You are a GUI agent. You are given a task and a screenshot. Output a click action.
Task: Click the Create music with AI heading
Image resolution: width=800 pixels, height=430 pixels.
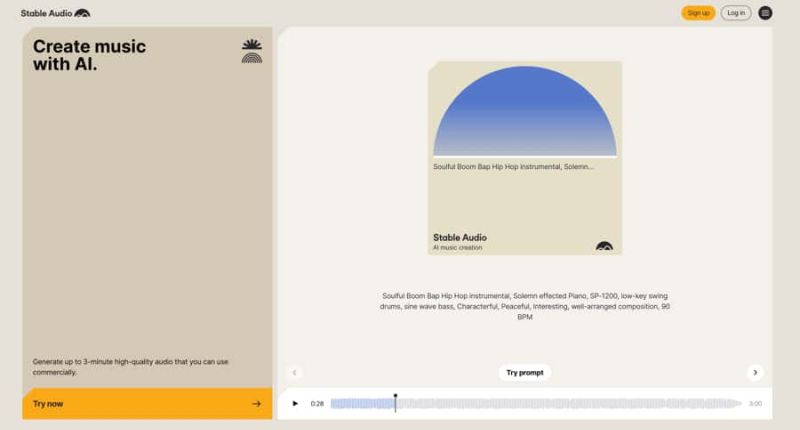(x=89, y=55)
